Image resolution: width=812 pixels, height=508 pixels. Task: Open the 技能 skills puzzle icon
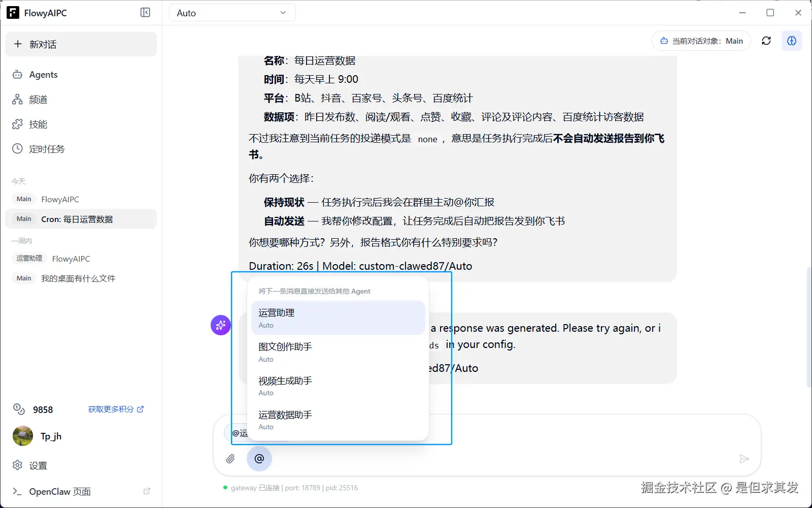pyautogui.click(x=17, y=124)
